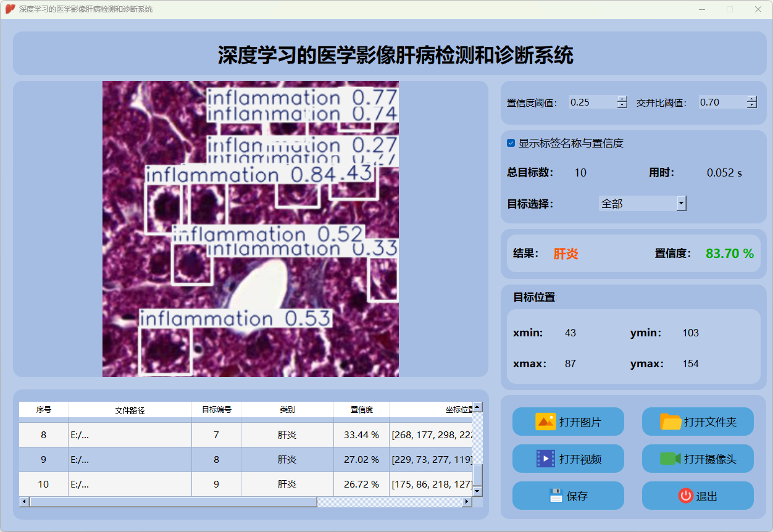The width and height of the screenshot is (773, 532).
Task: Click the folder icon on 打开文件夹
Action: point(671,422)
